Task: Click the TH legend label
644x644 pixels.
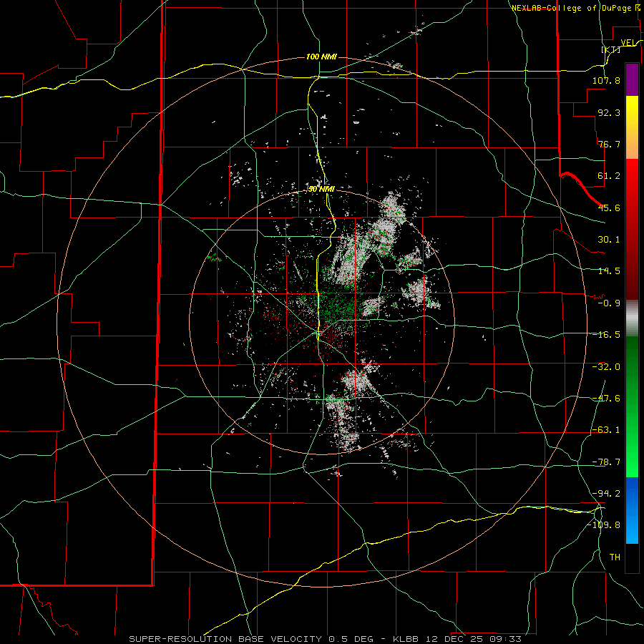Action: 615,557
